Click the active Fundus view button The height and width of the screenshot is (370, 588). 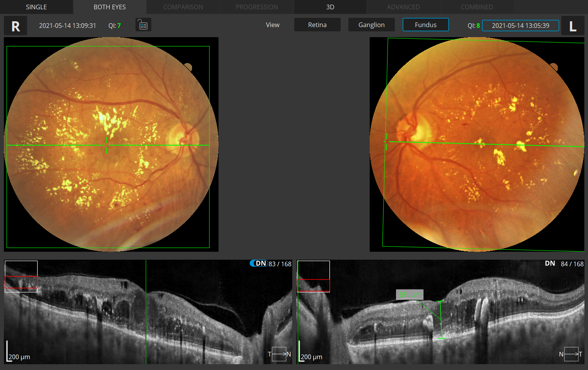[425, 24]
